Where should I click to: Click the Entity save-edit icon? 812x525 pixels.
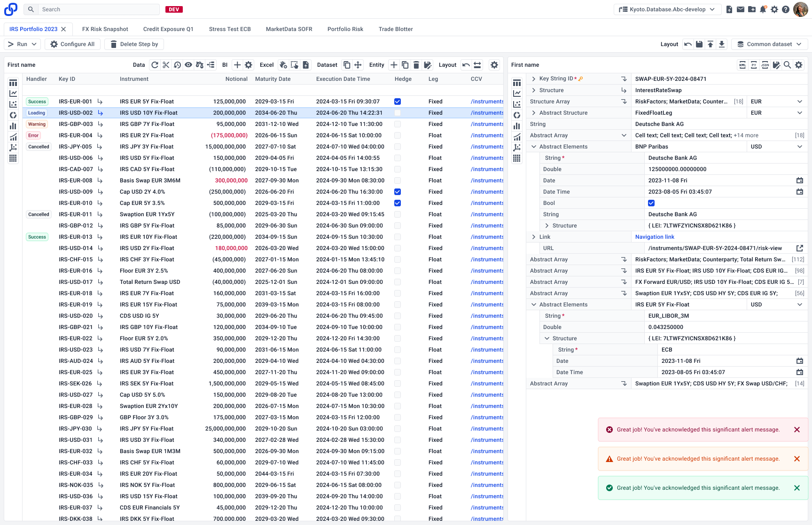428,65
